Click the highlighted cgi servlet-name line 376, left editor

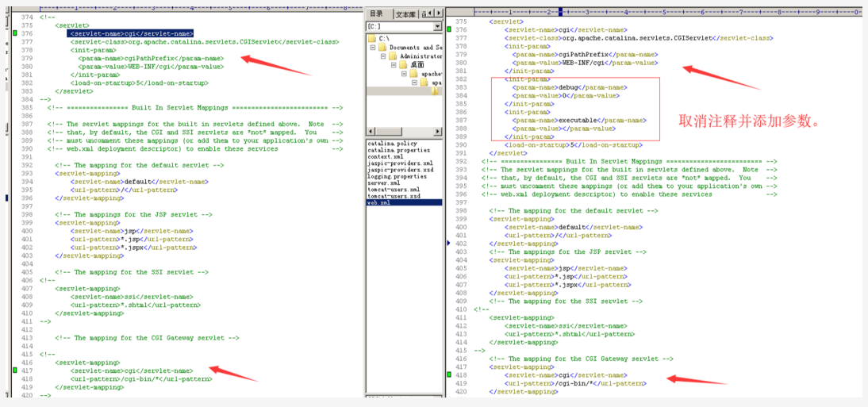131,33
